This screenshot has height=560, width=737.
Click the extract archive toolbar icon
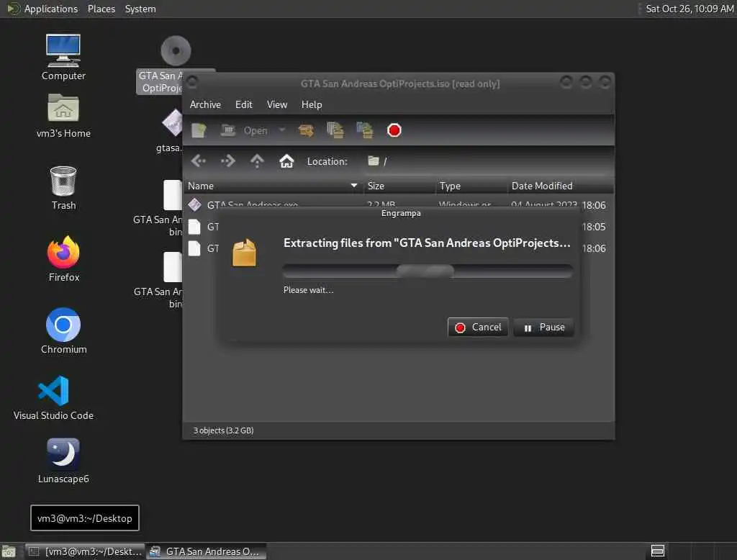(x=306, y=130)
